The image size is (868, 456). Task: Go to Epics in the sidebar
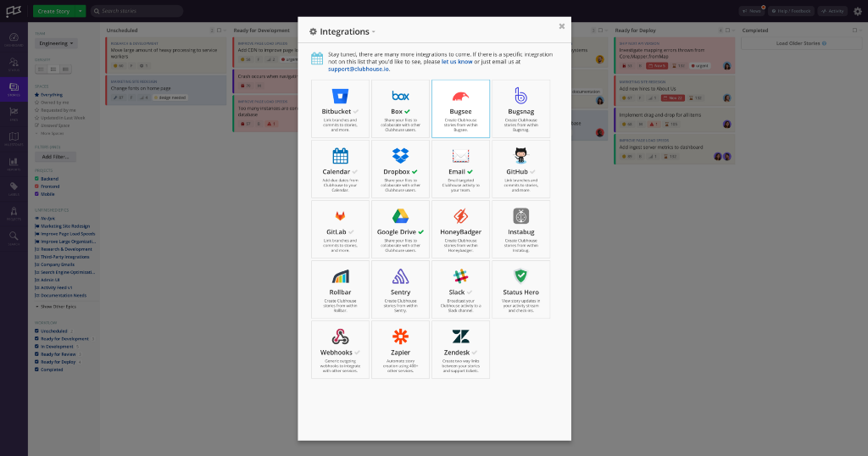click(x=14, y=114)
